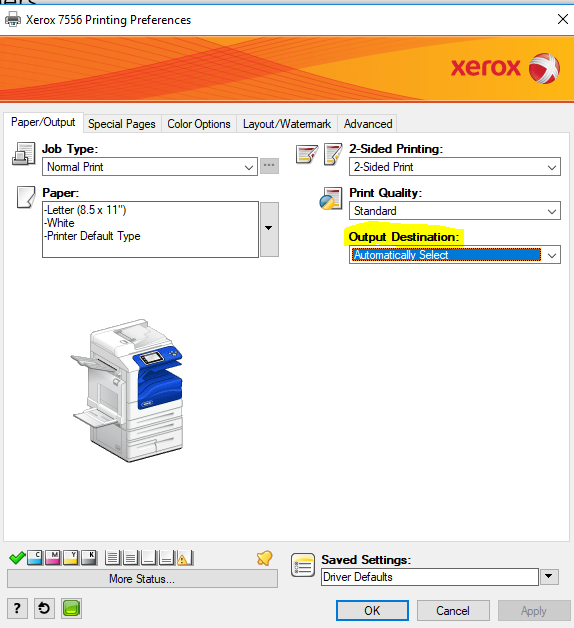Click the fourth paper tray status icon
The image size is (574, 628).
click(166, 558)
